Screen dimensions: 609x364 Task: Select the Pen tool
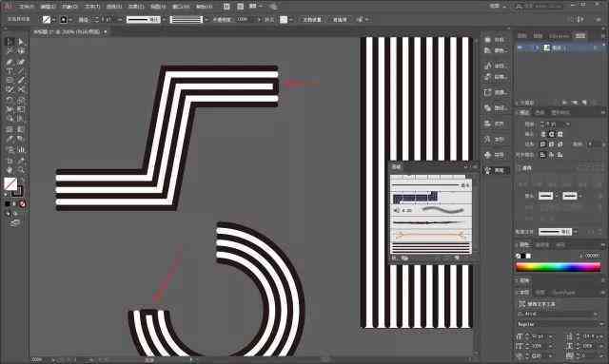tap(10, 62)
